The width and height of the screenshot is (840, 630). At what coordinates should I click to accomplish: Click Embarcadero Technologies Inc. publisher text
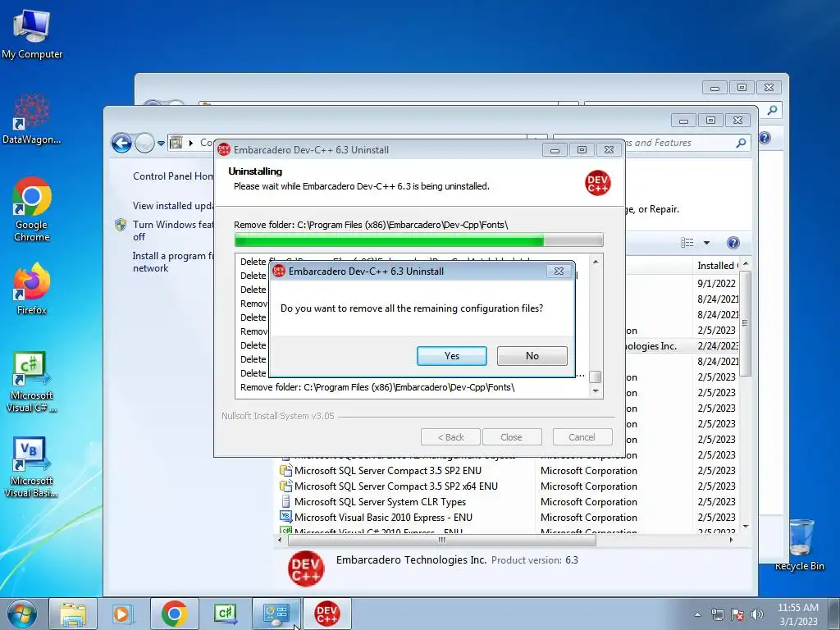411,559
